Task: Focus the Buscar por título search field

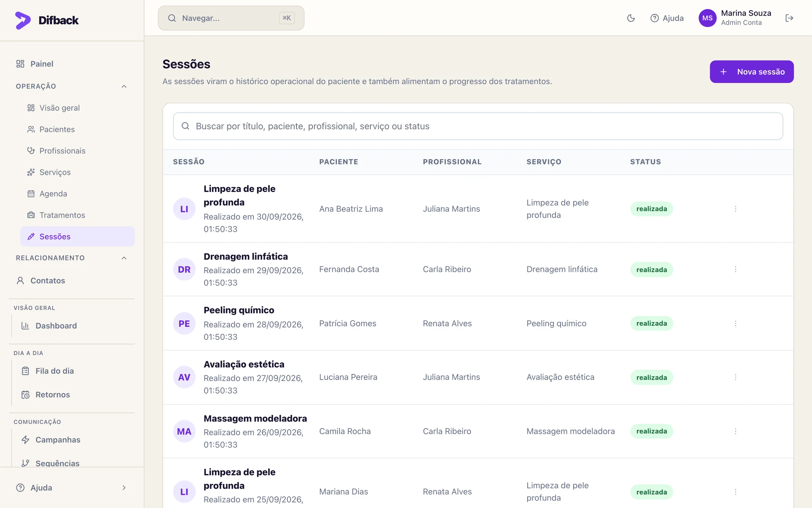Action: pos(478,126)
